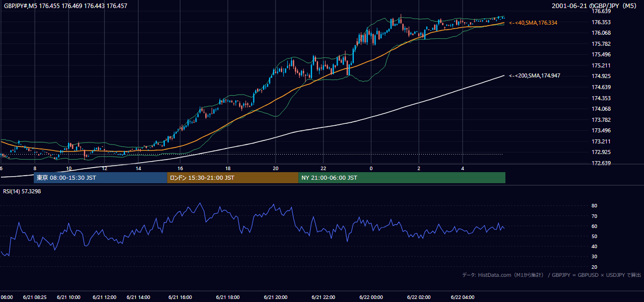644x302 pixels.
Task: Click bottom time label 6/22 00:00
Action: [x=371, y=297]
